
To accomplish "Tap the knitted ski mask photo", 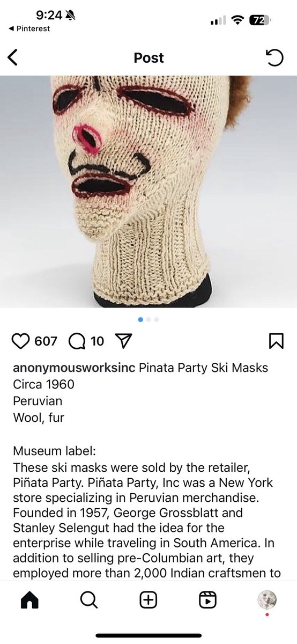I will (148, 191).
